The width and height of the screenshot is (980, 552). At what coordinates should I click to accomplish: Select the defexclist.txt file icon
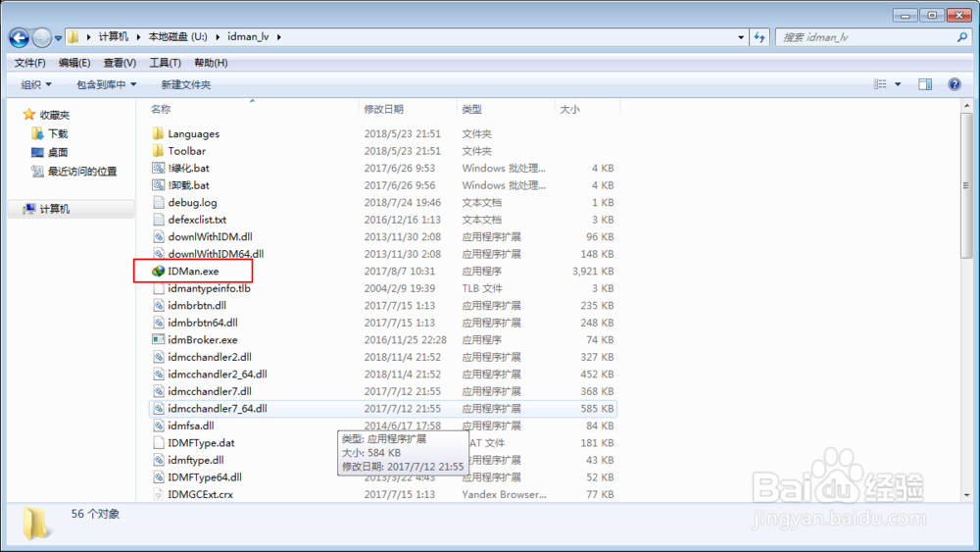tap(158, 220)
